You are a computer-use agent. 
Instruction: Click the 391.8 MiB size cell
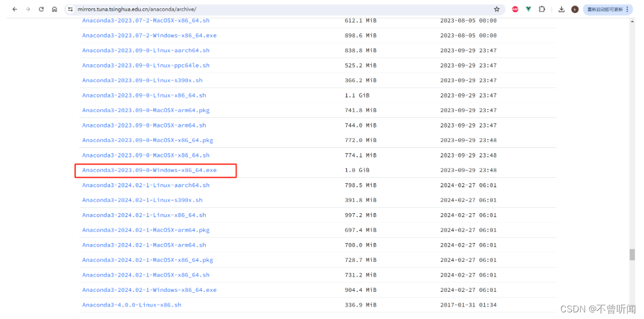pos(361,200)
